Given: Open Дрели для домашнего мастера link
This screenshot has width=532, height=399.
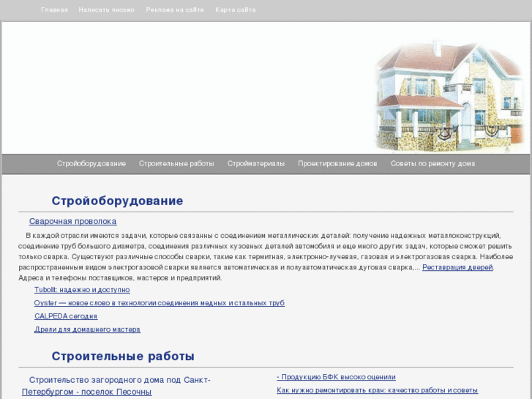Looking at the screenshot, I should [87, 329].
